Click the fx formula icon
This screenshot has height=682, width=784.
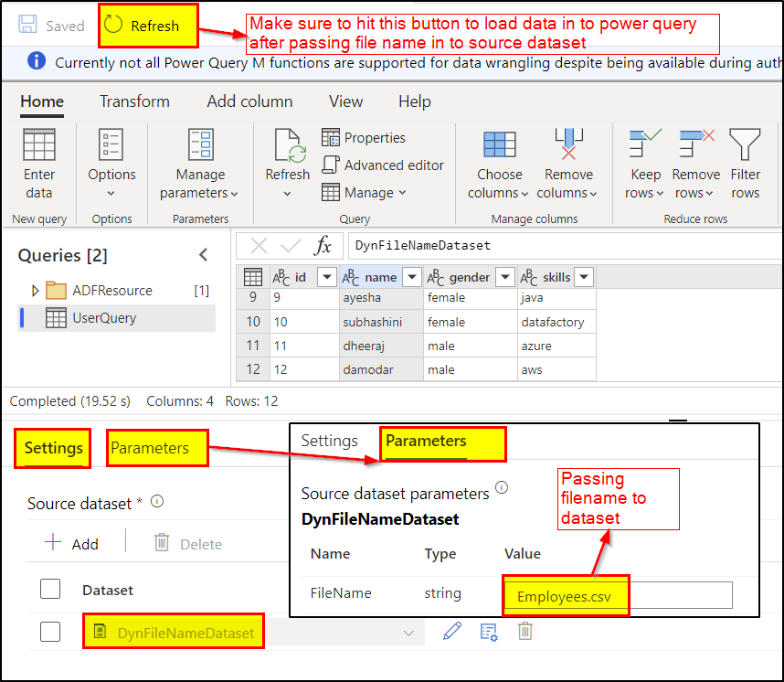323,246
